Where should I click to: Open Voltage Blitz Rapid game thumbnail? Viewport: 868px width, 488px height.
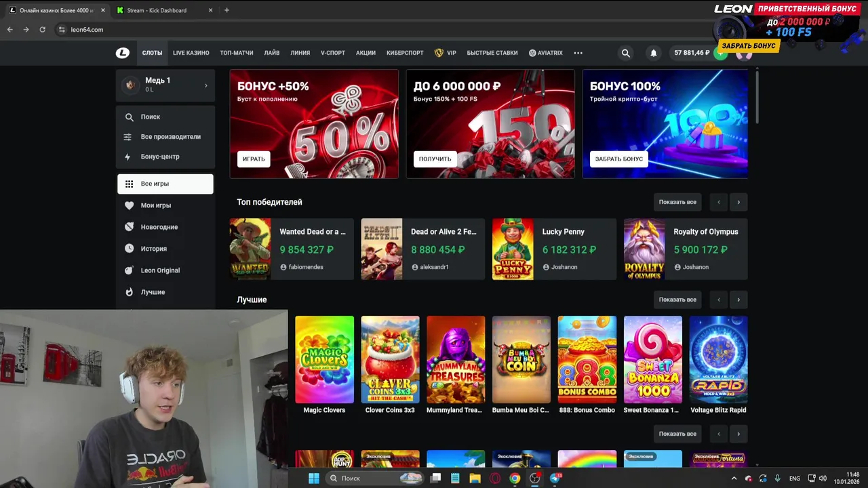[719, 359]
